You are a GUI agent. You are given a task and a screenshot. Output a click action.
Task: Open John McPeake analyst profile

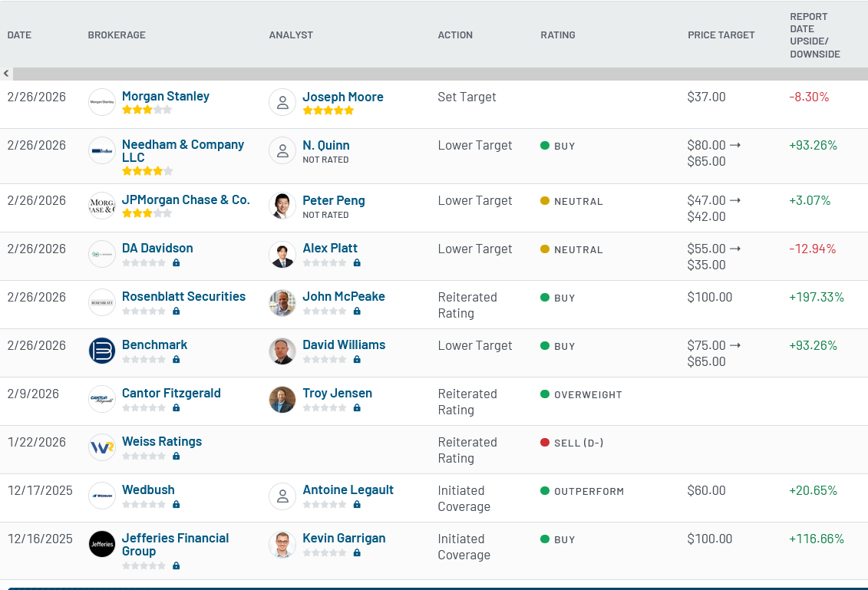pos(343,296)
